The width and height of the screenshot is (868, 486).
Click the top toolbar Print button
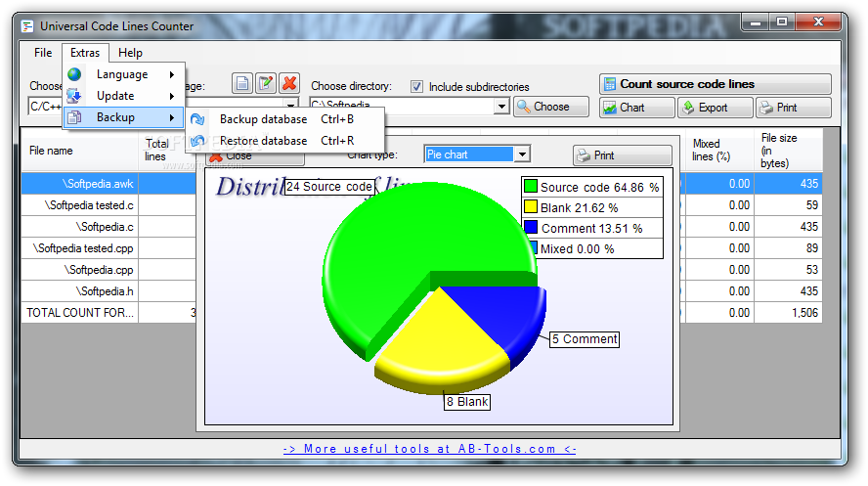(794, 108)
